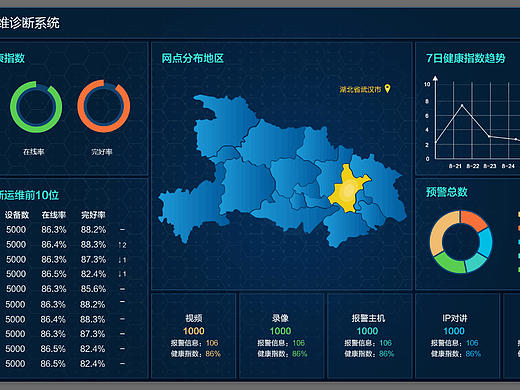Click the orange 完好率 ring chart
The height and width of the screenshot is (390, 520).
[x=104, y=106]
